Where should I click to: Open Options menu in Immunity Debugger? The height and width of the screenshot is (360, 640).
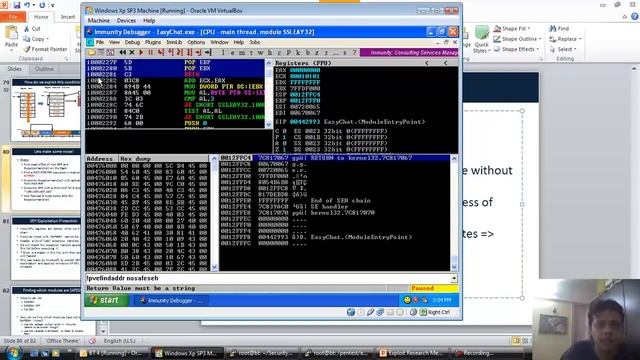[196, 42]
